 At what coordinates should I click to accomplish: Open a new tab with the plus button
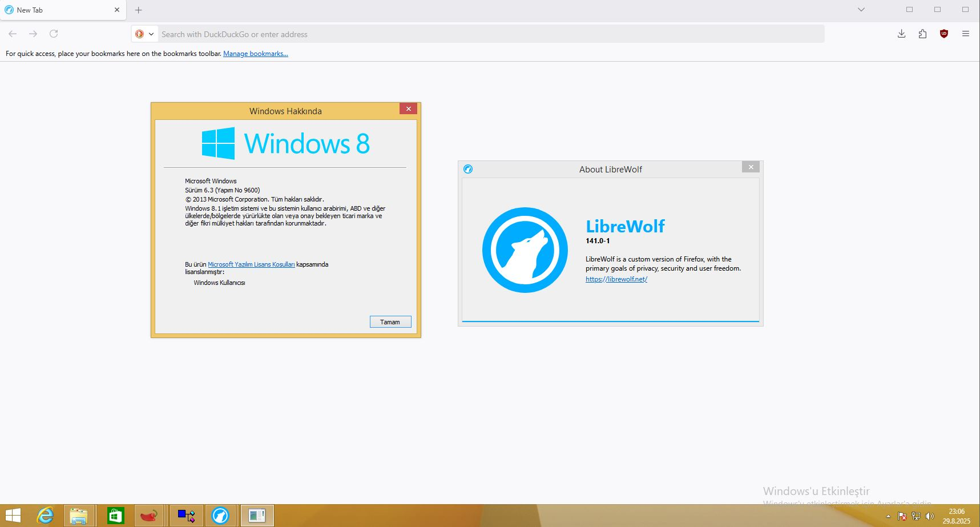click(138, 10)
